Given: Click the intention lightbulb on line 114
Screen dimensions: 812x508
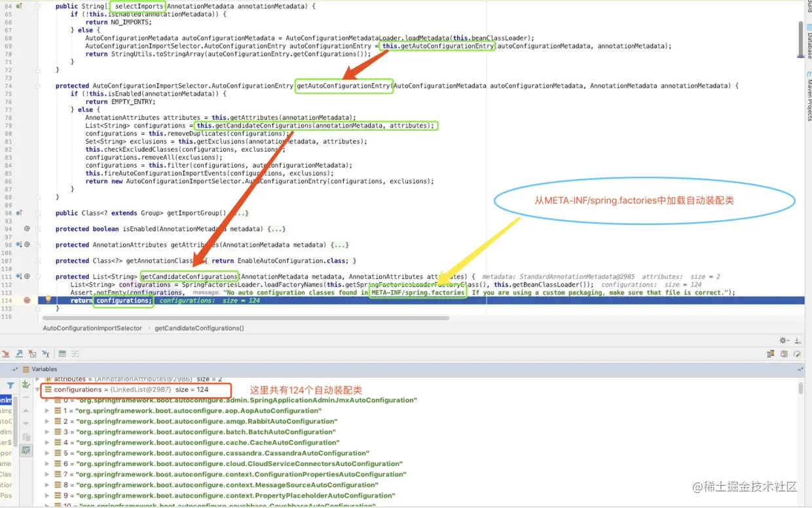Looking at the screenshot, I should (48, 300).
